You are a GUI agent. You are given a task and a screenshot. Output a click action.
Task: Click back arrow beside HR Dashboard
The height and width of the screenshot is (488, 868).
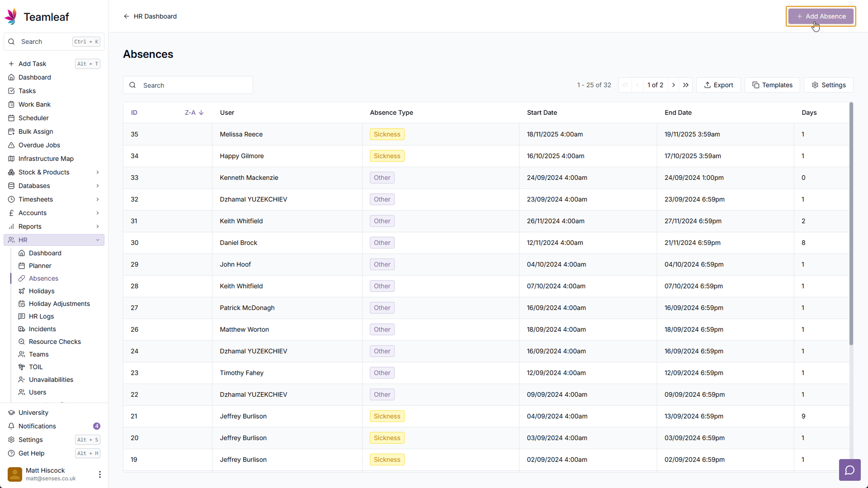[127, 16]
